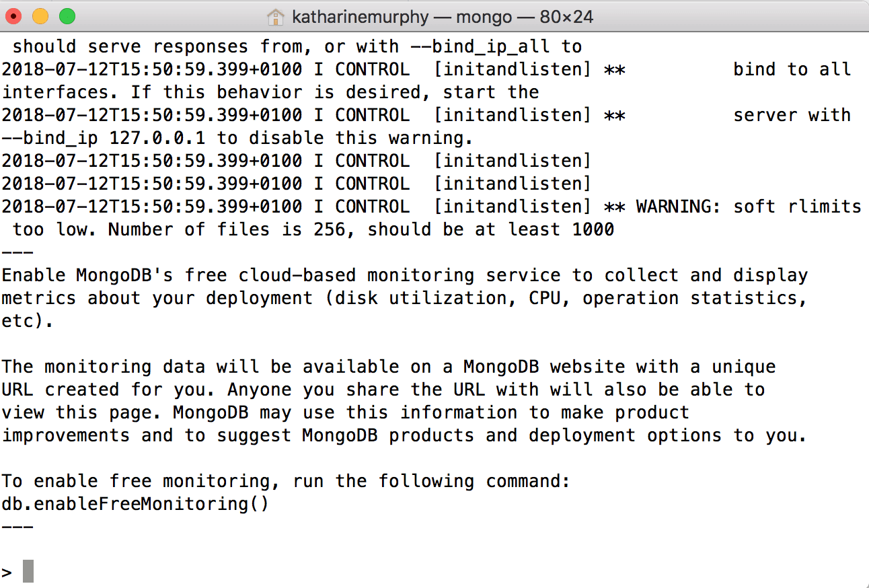Click the number '1000' in rlimits warning
Image resolution: width=869 pixels, height=588 pixels.
coord(593,229)
